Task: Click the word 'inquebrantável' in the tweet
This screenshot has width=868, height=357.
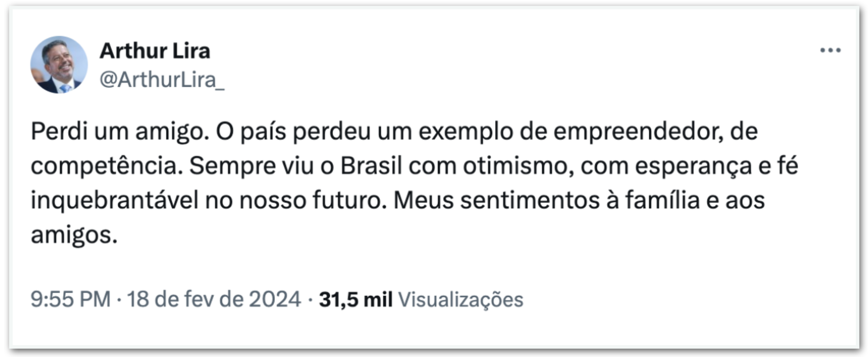Action: click(x=115, y=200)
